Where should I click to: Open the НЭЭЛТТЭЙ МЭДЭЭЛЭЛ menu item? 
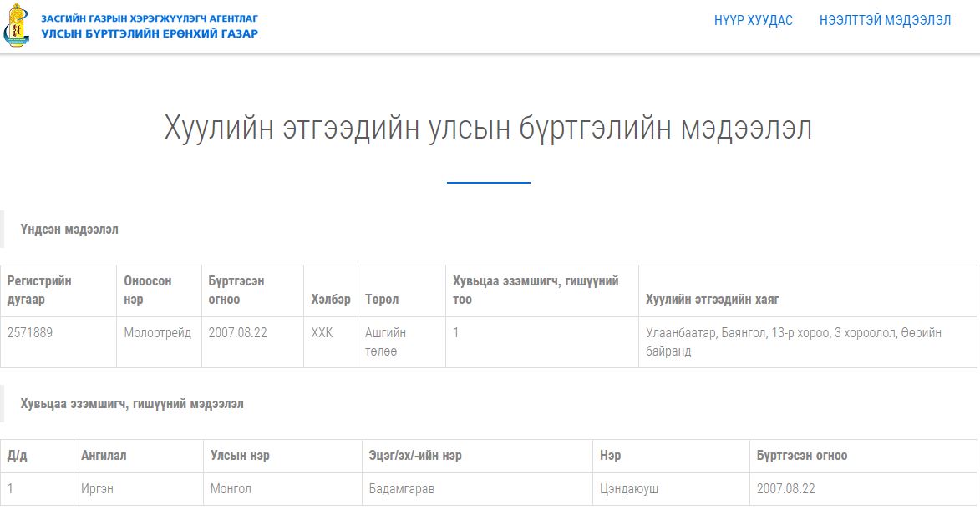pos(885,21)
